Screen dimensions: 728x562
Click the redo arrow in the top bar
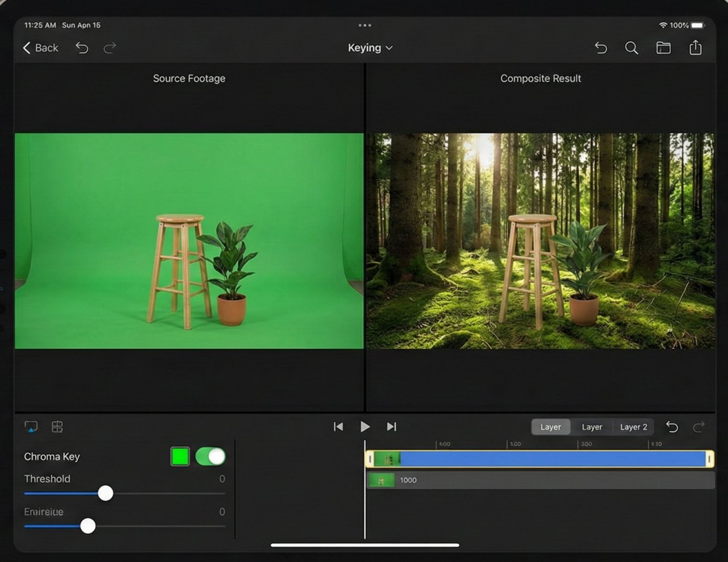click(x=110, y=48)
